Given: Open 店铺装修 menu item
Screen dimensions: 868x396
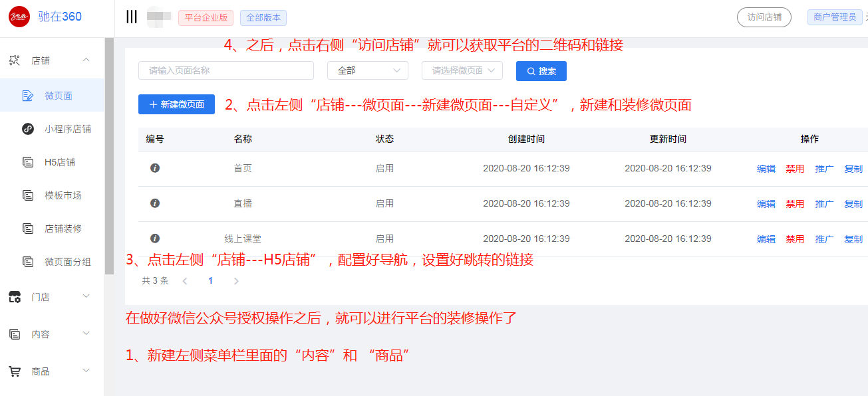Looking at the screenshot, I should point(52,229).
